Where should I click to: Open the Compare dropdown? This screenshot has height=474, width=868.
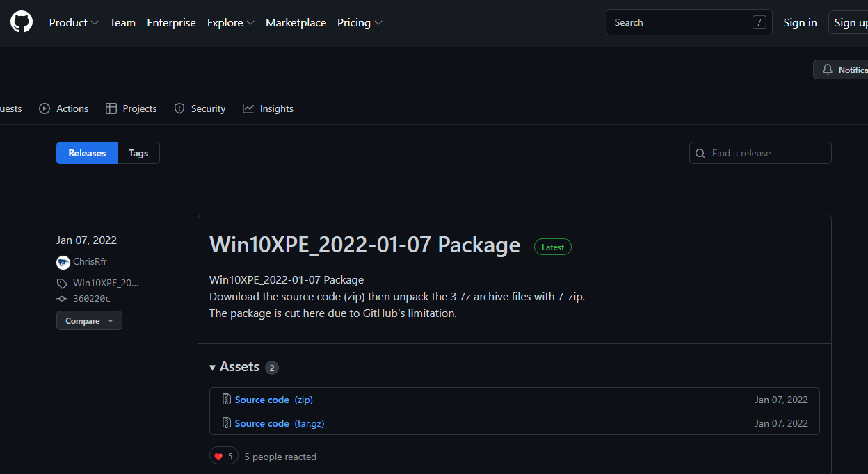(x=89, y=320)
